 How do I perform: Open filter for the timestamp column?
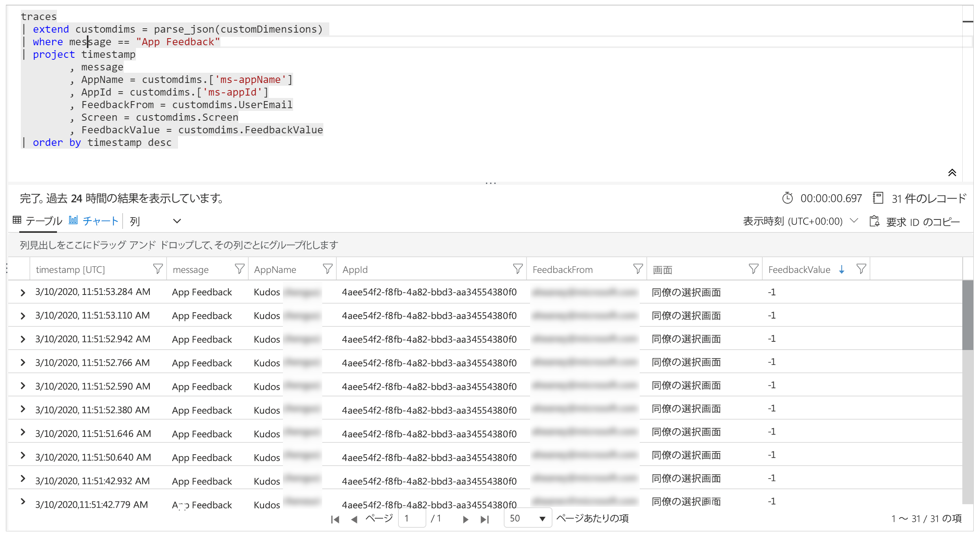158,269
